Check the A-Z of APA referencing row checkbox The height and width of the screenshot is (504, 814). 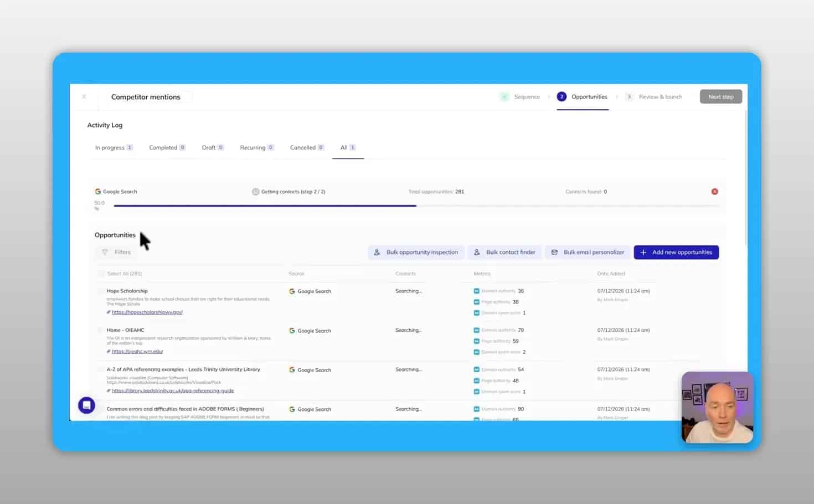click(x=101, y=369)
